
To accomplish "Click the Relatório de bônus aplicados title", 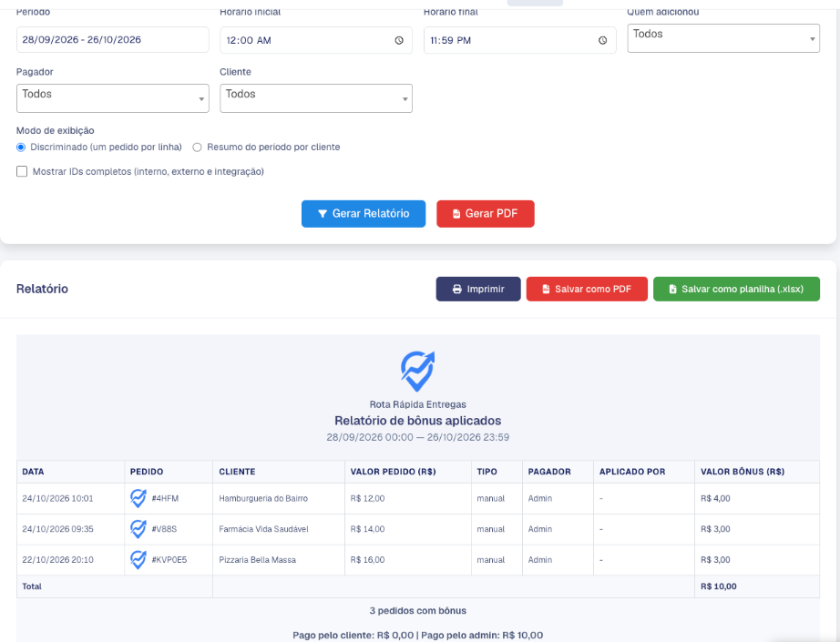I will point(418,421).
